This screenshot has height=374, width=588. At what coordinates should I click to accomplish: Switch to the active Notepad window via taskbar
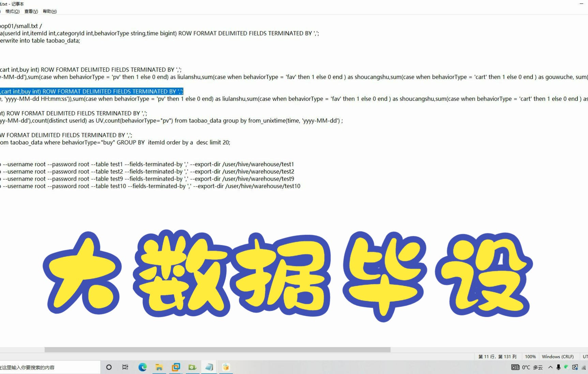point(209,367)
